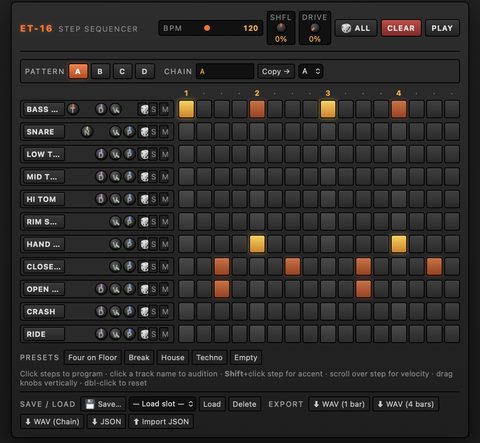Click the Load button
480x443 pixels.
click(x=212, y=404)
